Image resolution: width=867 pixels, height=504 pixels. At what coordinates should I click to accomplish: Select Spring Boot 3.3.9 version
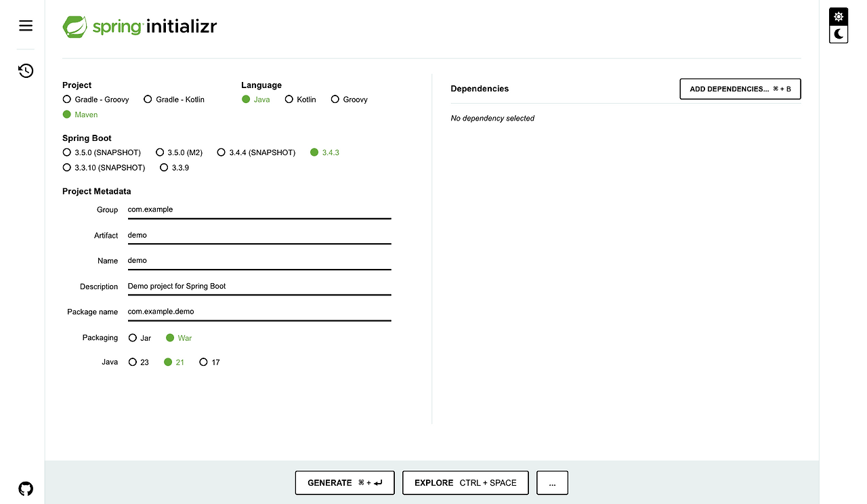[175, 167]
